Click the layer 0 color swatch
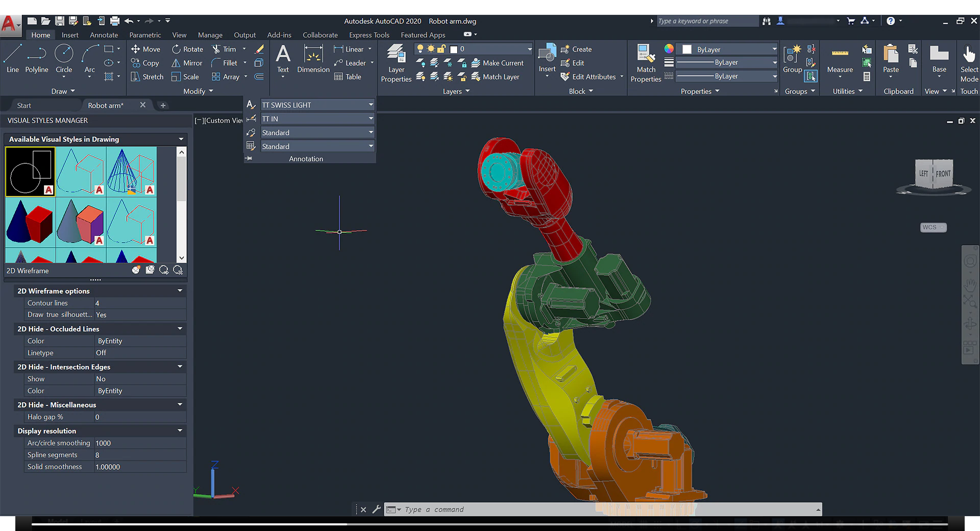The width and height of the screenshot is (980, 531). pyautogui.click(x=453, y=49)
